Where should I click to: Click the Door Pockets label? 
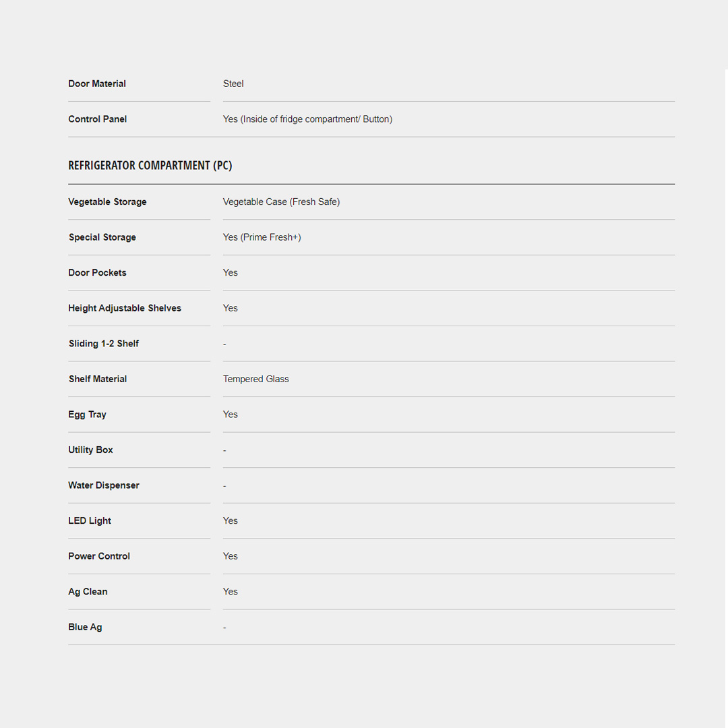[97, 272]
